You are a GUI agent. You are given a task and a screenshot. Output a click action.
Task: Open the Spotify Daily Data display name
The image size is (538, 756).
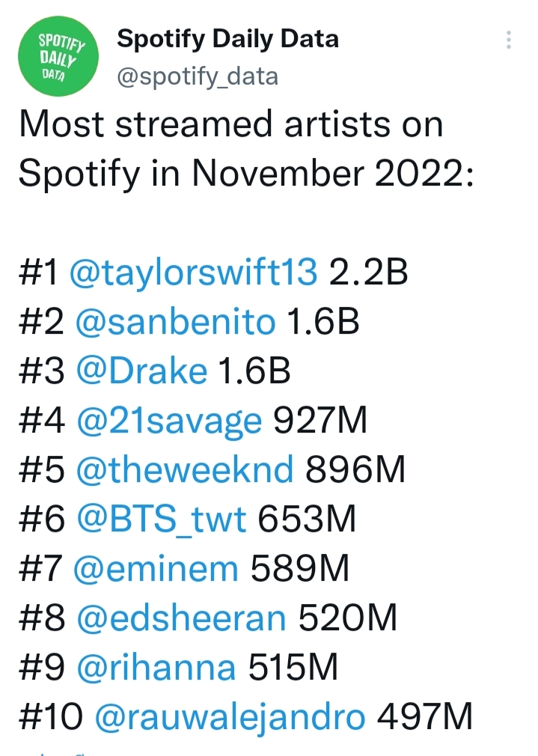(x=227, y=40)
